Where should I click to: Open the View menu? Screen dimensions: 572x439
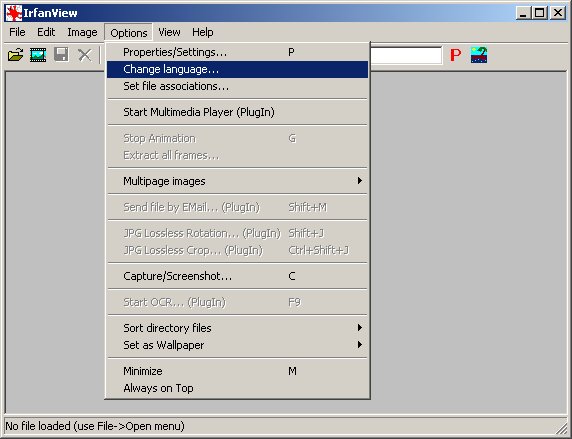(x=169, y=32)
